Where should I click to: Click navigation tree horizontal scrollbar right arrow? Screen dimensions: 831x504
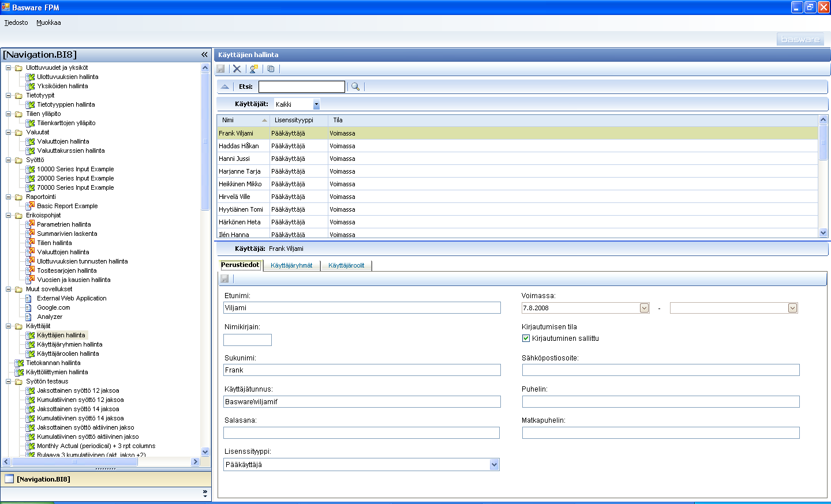tap(195, 461)
